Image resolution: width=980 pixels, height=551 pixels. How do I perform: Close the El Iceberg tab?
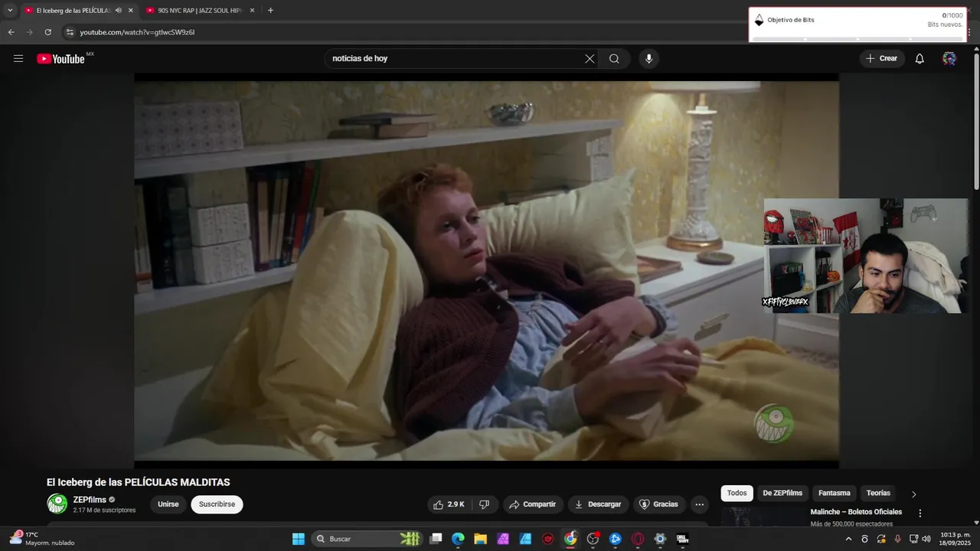[130, 11]
